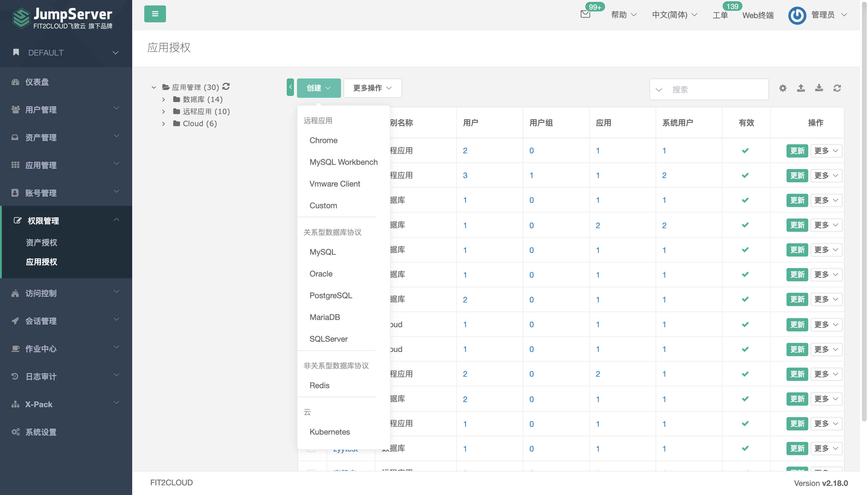Click 更新 button in the first row
The width and height of the screenshot is (868, 495).
[x=797, y=151]
